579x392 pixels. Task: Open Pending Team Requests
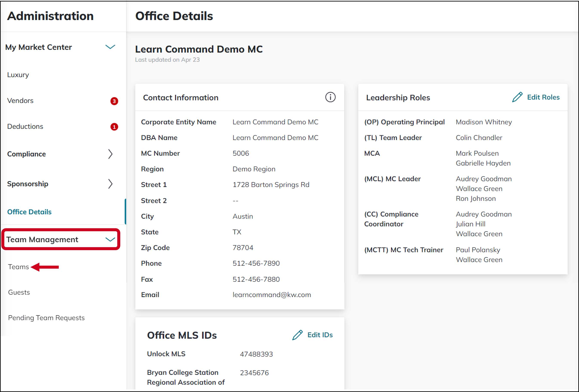(x=46, y=318)
